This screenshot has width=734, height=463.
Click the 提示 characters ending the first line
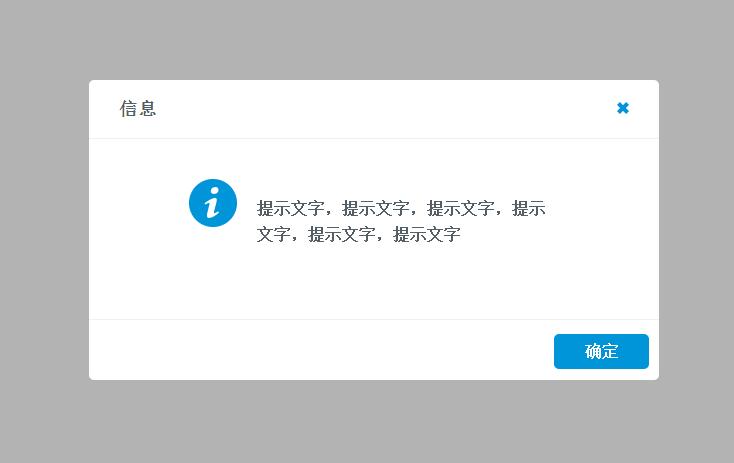[529, 208]
